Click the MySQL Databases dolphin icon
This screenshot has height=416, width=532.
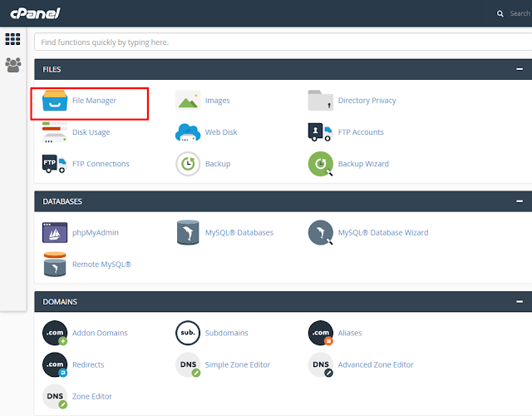pyautogui.click(x=188, y=233)
